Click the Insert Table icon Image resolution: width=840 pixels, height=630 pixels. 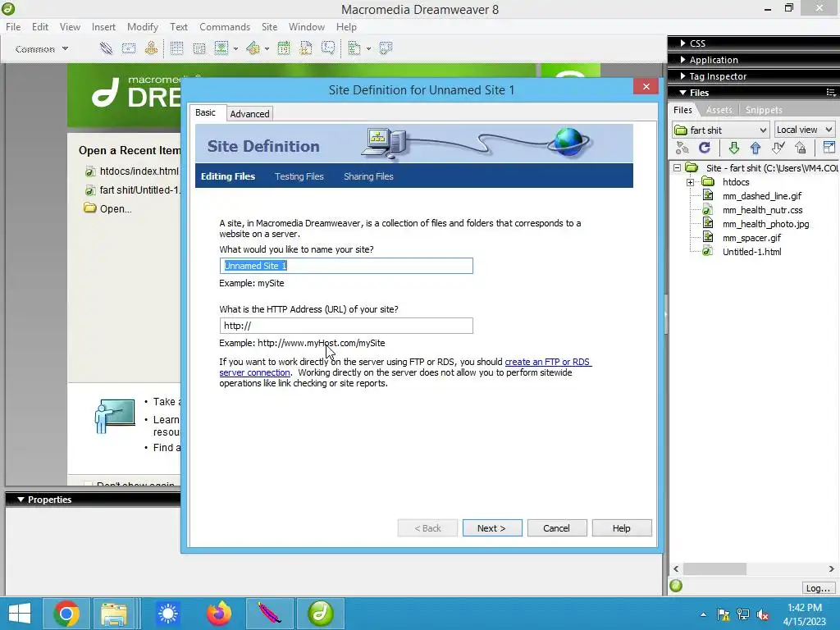(176, 48)
